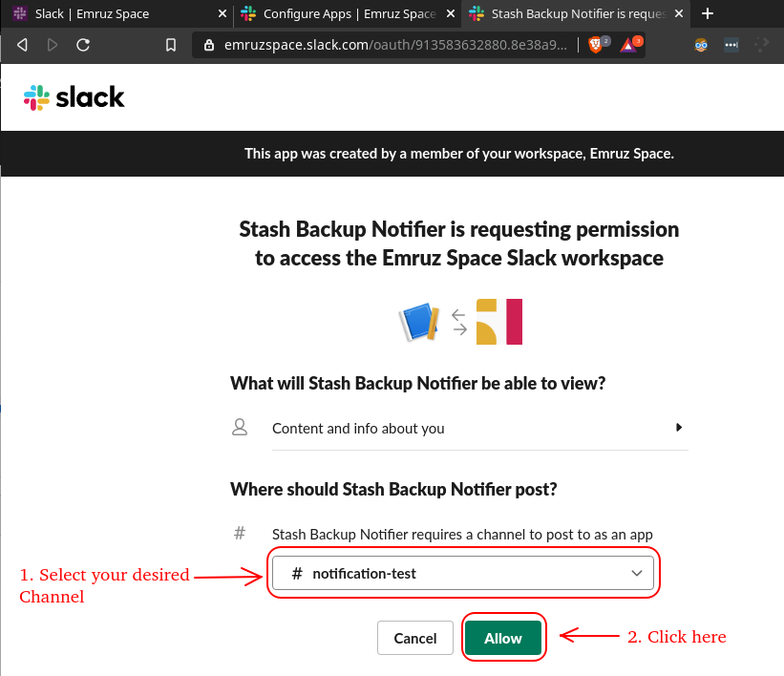784x676 pixels.
Task: Click the Slack logo in the page header
Action: click(74, 96)
